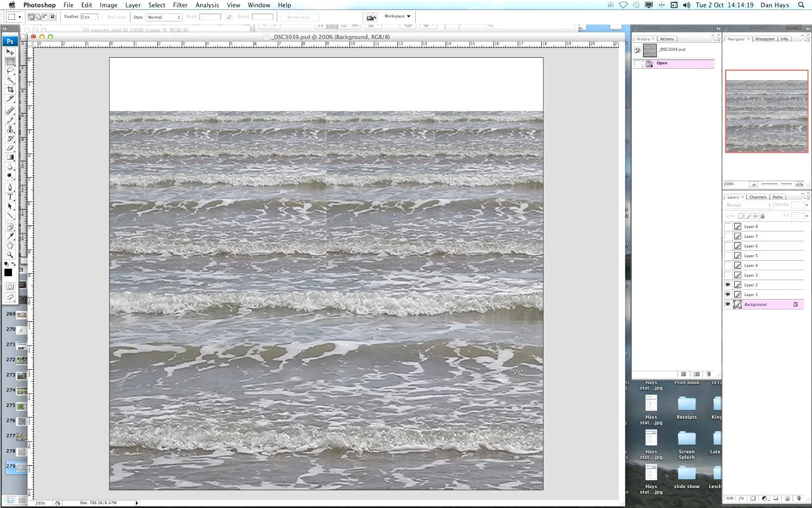
Task: Collapse the toolbox double-arrow
Action: pos(5,29)
